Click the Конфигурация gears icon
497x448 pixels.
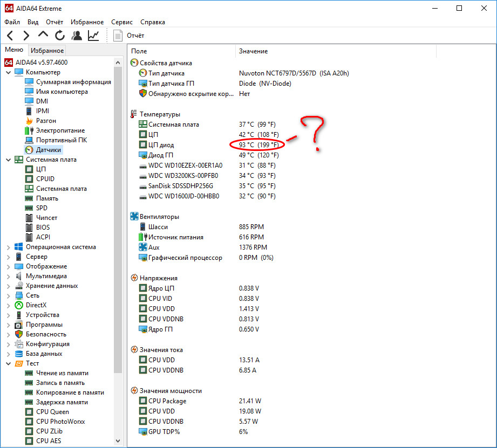[19, 344]
